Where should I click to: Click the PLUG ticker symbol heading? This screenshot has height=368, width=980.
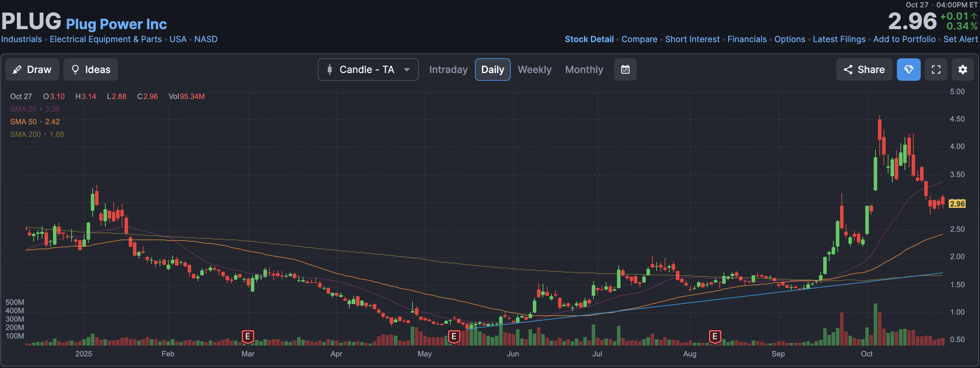click(31, 21)
